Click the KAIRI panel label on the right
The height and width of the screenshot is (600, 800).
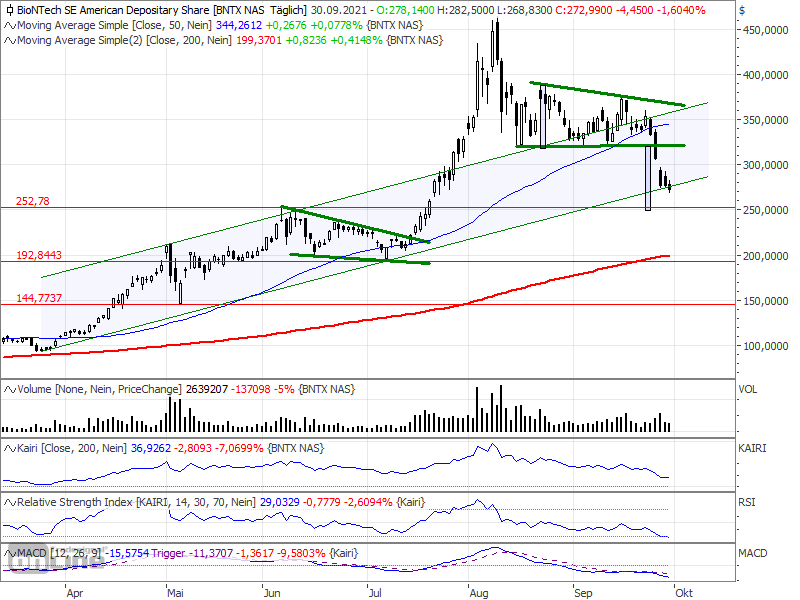753,448
